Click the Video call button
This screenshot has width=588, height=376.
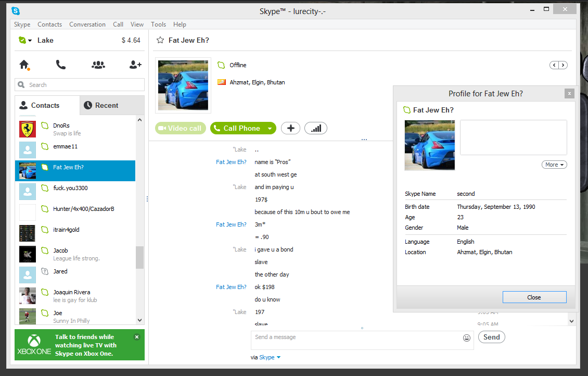tap(181, 128)
